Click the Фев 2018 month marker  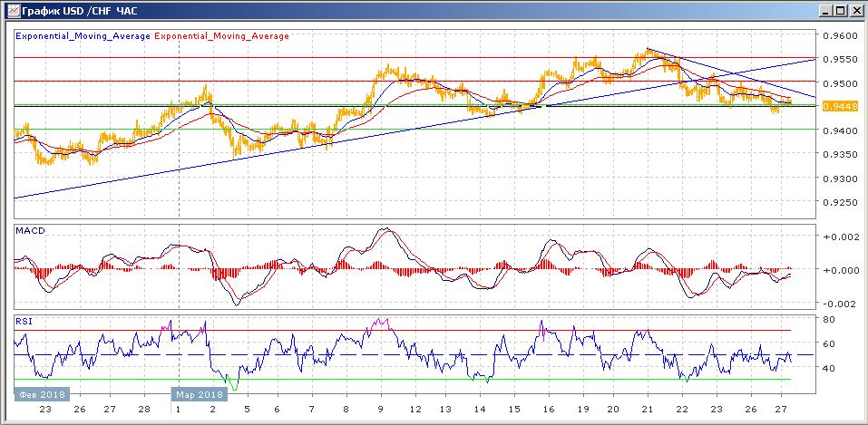point(40,395)
